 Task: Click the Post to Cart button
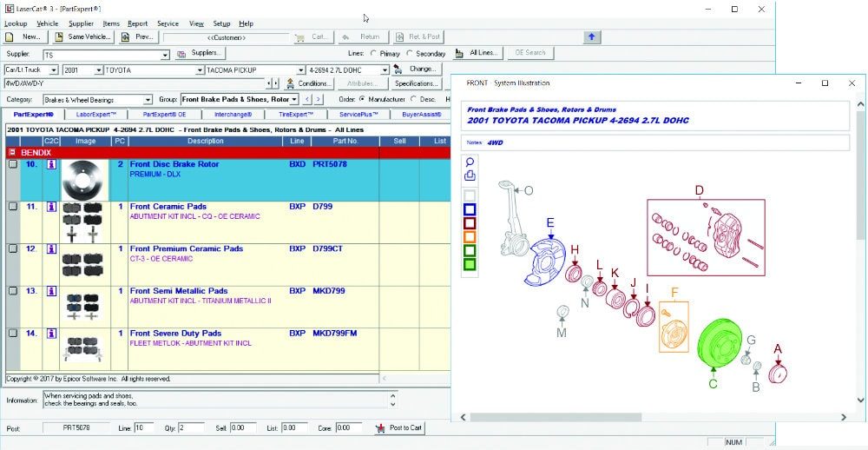(398, 427)
